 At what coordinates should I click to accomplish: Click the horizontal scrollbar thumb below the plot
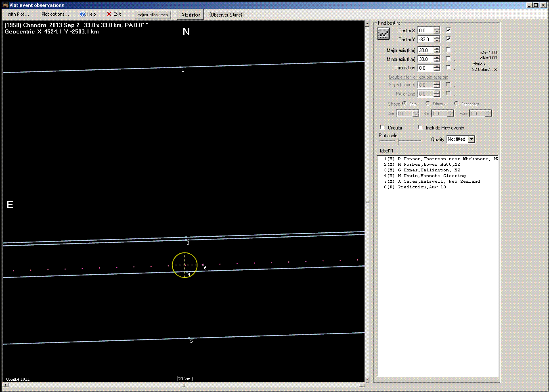point(183,385)
